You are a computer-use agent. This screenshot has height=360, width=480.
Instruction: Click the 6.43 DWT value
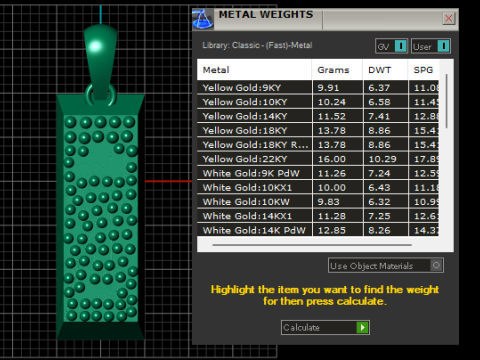coord(379,188)
